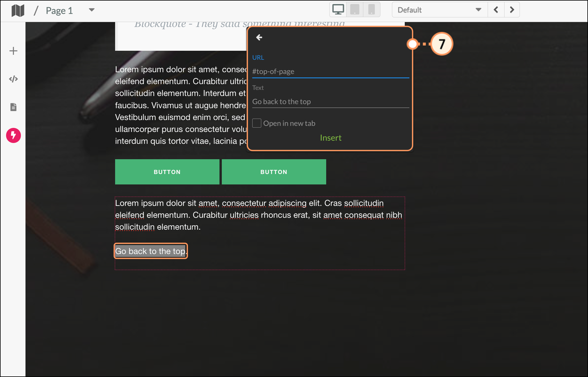This screenshot has height=377, width=588.
Task: Switch to tablet preview mode
Action: (355, 10)
